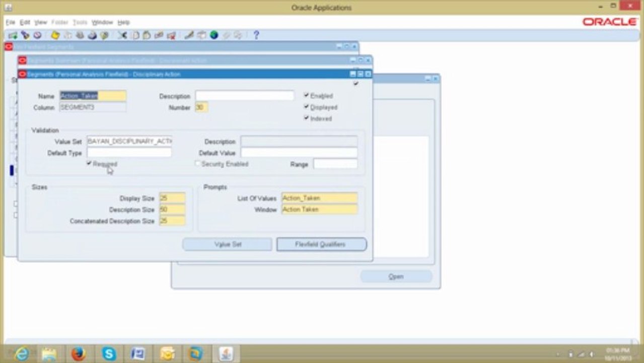Open the Window menu
Viewport: 644px width, 363px height.
[x=102, y=23]
